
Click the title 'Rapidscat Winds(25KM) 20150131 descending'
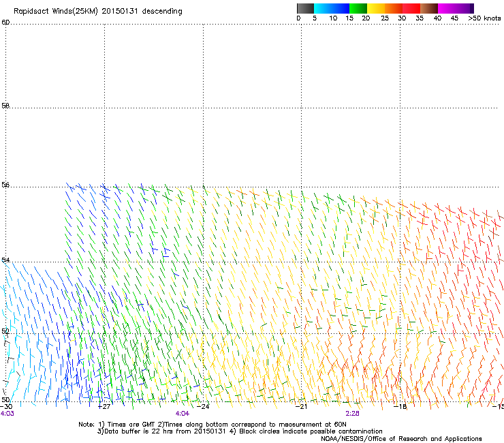pyautogui.click(x=97, y=12)
